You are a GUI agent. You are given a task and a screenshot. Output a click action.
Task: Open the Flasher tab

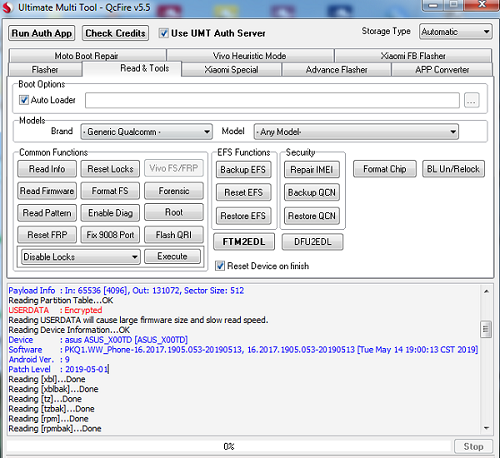(x=45, y=70)
